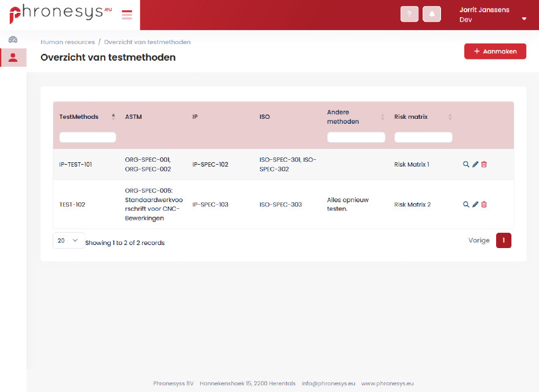Open the www.phronesys.eu footer link
The height and width of the screenshot is (392, 539).
(387, 383)
